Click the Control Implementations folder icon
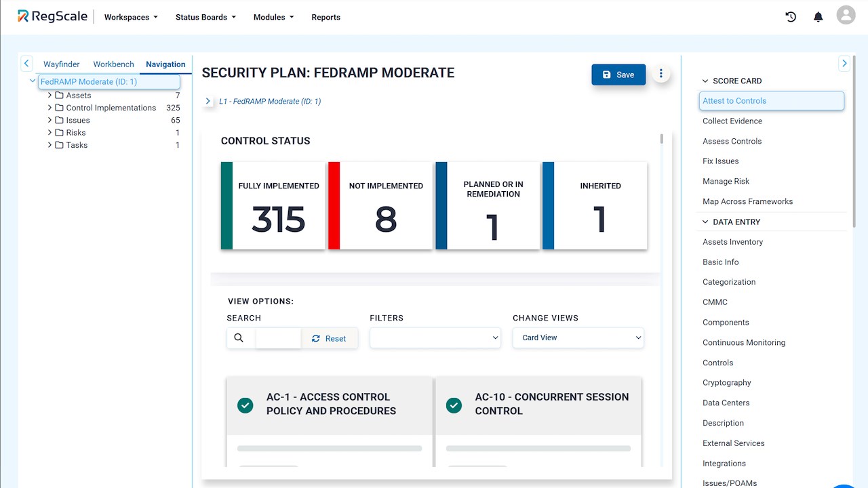This screenshot has width=868, height=488. pos(59,108)
